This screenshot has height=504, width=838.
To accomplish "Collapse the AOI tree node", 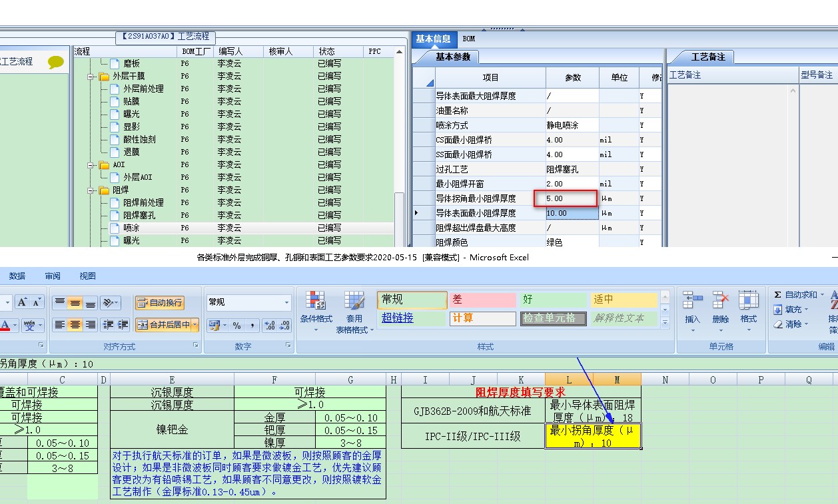I will pyautogui.click(x=91, y=165).
